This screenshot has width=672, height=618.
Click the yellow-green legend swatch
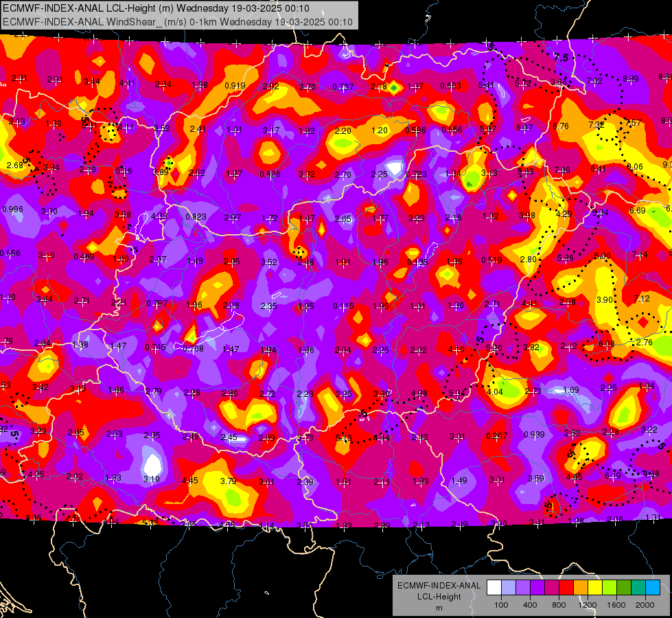click(x=609, y=588)
